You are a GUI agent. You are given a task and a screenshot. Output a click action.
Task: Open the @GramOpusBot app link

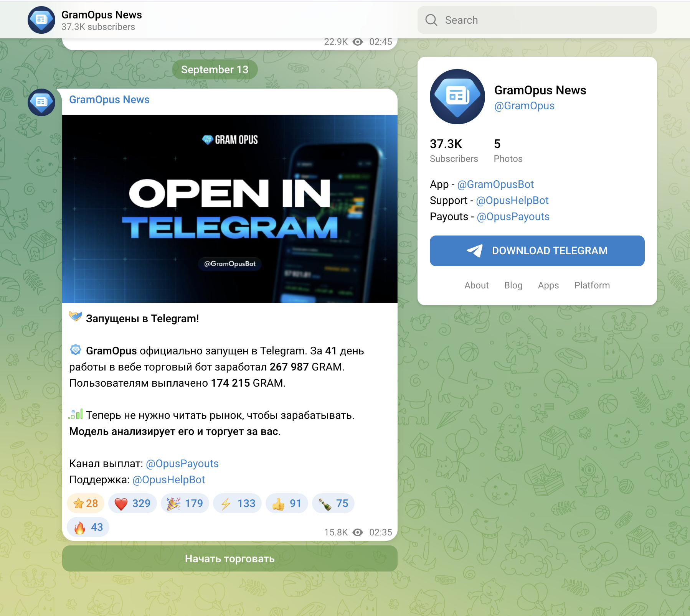point(495,184)
